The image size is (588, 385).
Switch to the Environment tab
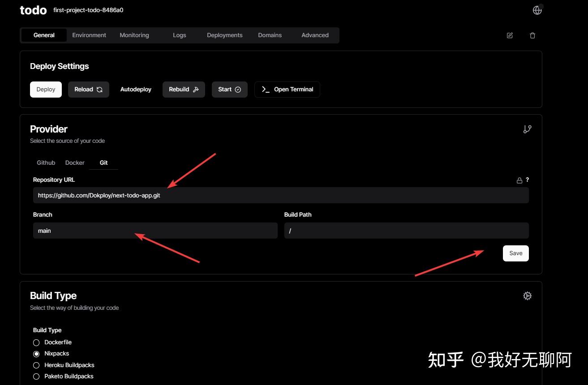[x=89, y=35]
